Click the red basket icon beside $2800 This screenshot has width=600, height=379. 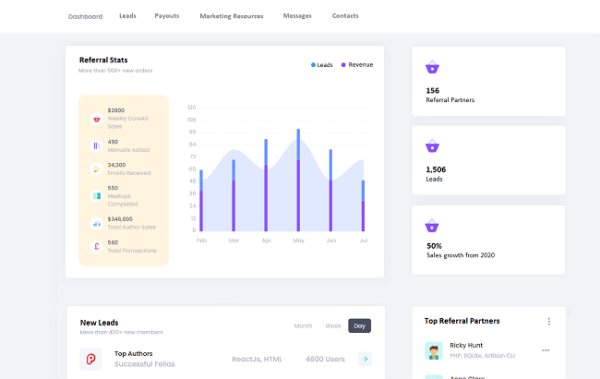click(96, 119)
